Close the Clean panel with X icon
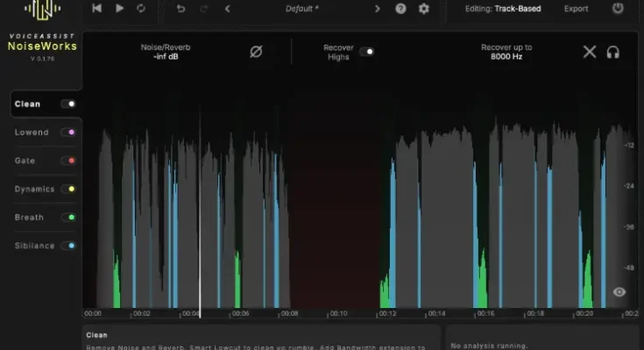 pos(590,52)
